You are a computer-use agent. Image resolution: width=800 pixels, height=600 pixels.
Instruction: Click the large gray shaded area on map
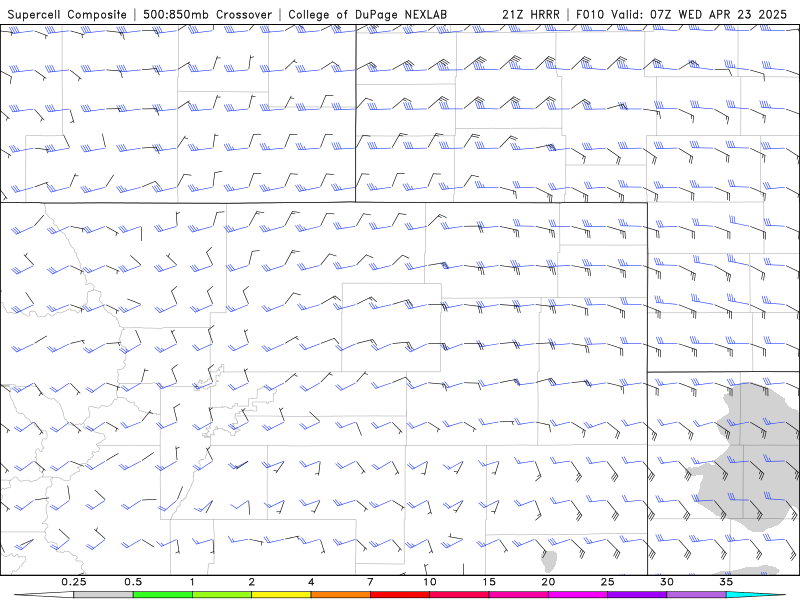click(742, 457)
